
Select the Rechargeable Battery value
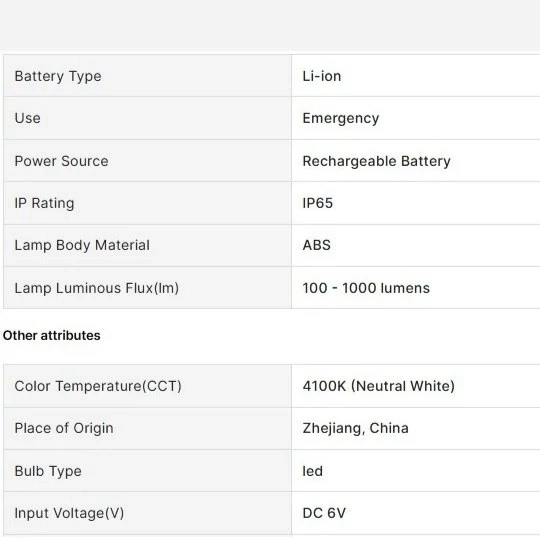pos(376,162)
